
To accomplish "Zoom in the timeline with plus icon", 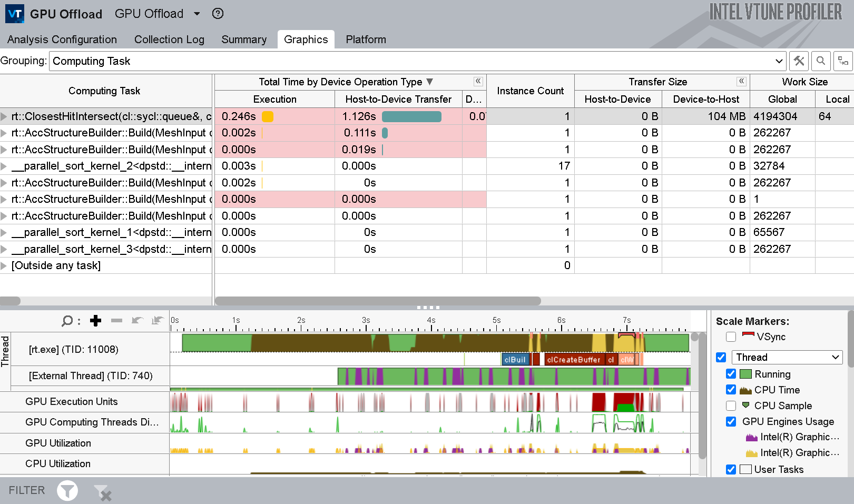I will [95, 321].
